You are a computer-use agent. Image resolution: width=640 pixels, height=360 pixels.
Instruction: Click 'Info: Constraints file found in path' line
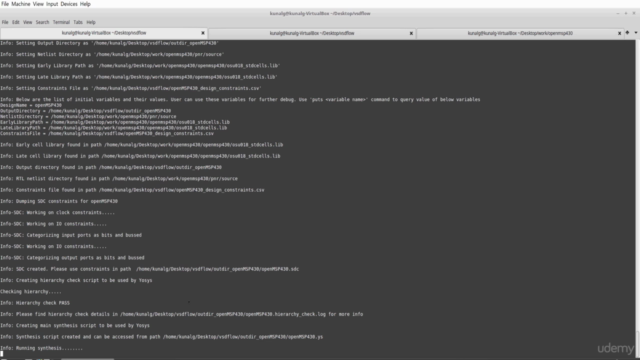coord(132,190)
